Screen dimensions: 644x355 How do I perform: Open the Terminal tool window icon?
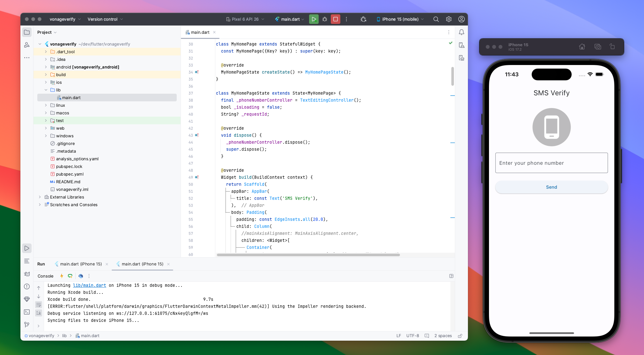[x=27, y=312]
